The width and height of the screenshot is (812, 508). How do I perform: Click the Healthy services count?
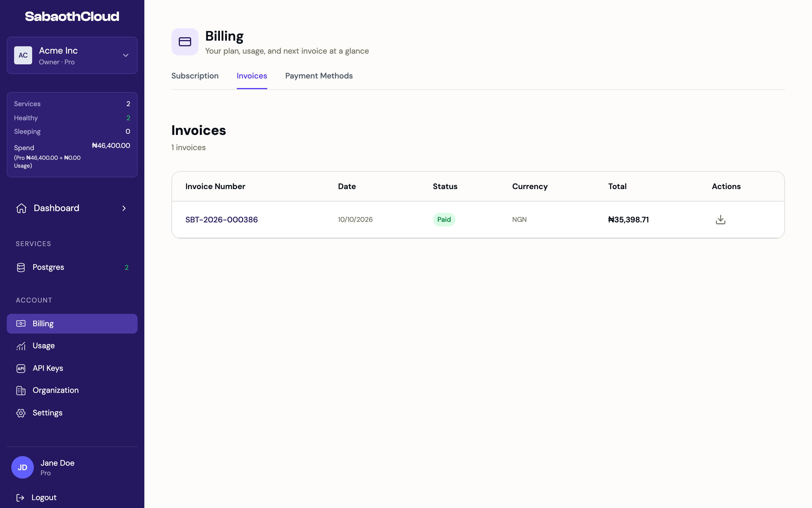click(x=128, y=118)
